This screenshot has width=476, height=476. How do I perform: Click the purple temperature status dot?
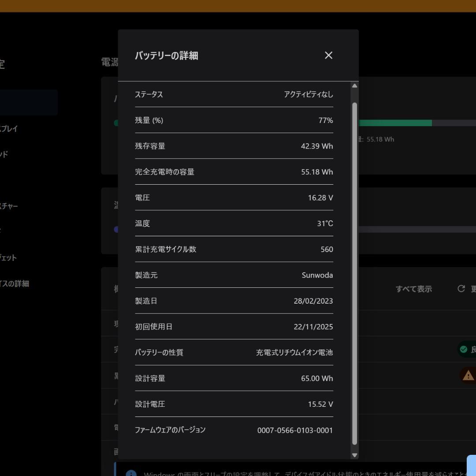(x=117, y=229)
